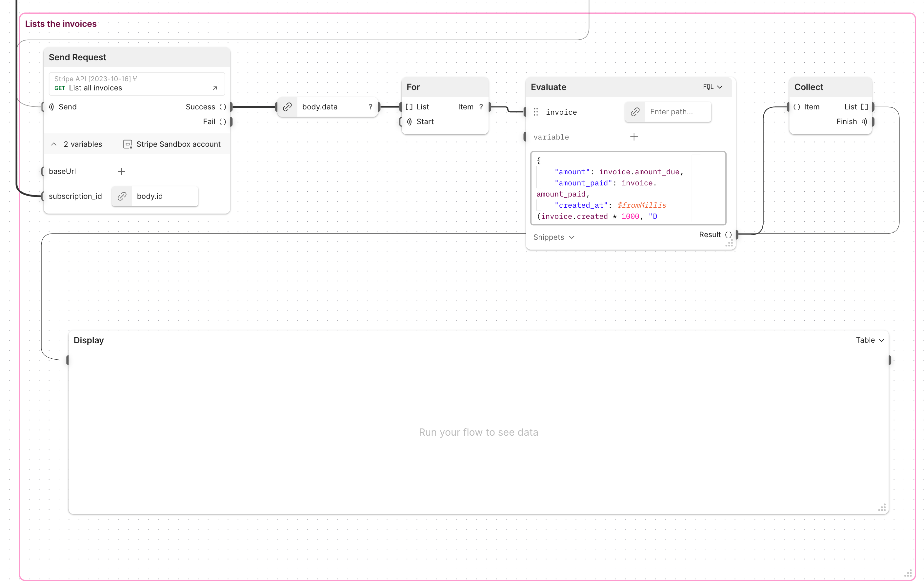This screenshot has width=924, height=587.
Task: Click the link icon next to body.id
Action: click(122, 196)
